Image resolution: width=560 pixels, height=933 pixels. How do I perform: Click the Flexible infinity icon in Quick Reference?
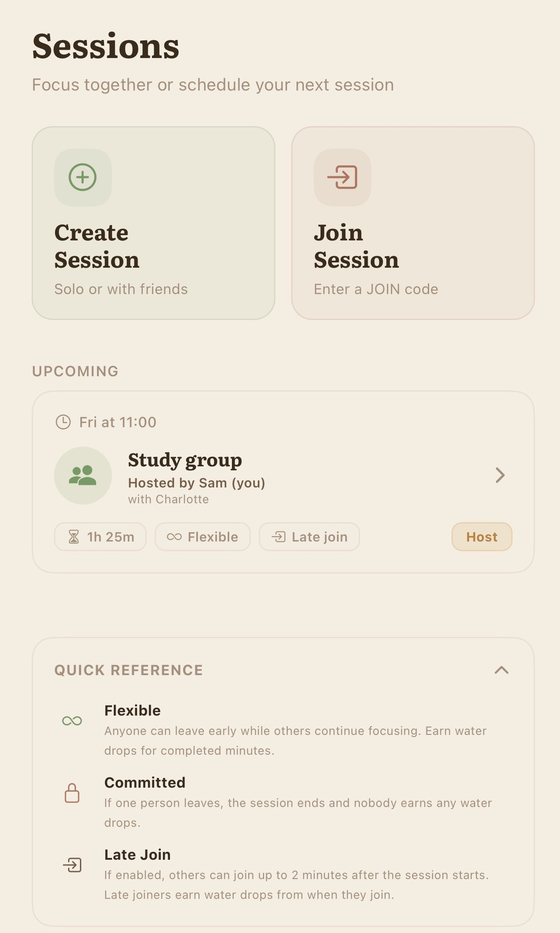(72, 721)
